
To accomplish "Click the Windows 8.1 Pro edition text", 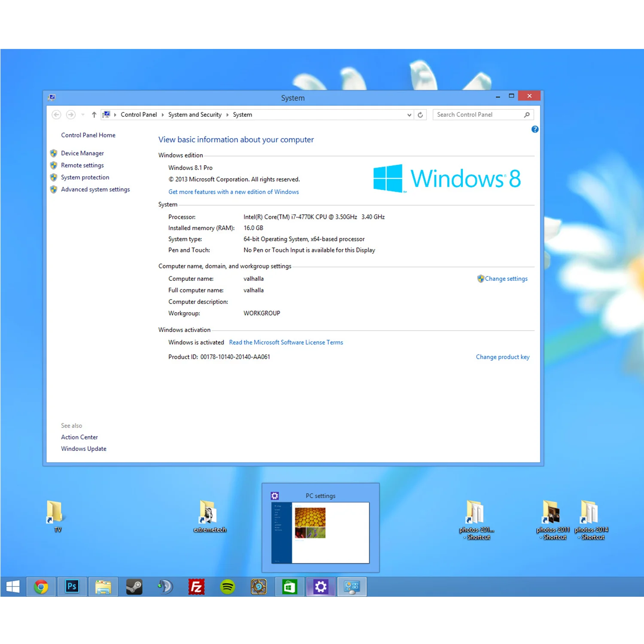I will point(190,168).
